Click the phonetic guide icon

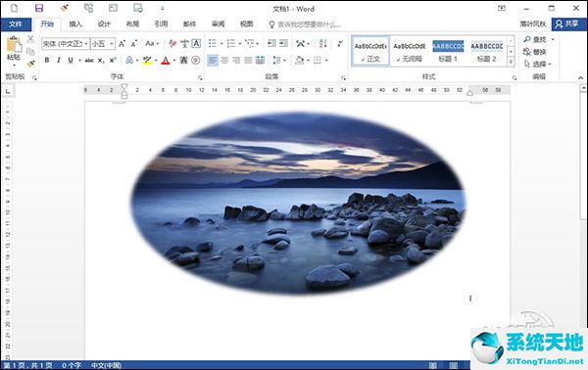(x=184, y=43)
